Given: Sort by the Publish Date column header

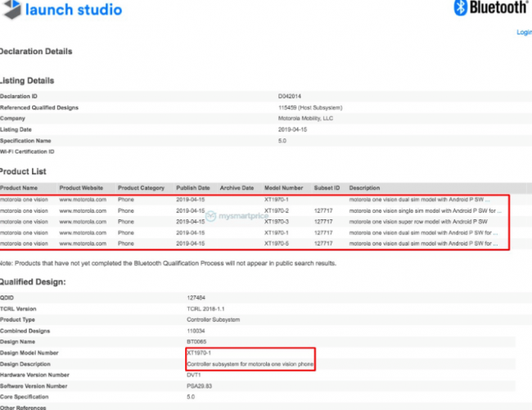Looking at the screenshot, I should (192, 188).
